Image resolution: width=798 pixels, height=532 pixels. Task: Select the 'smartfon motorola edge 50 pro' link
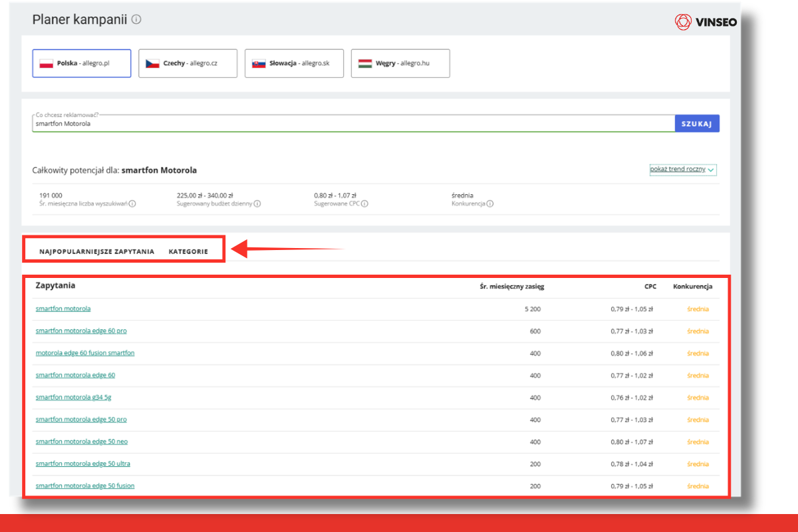pos(81,420)
